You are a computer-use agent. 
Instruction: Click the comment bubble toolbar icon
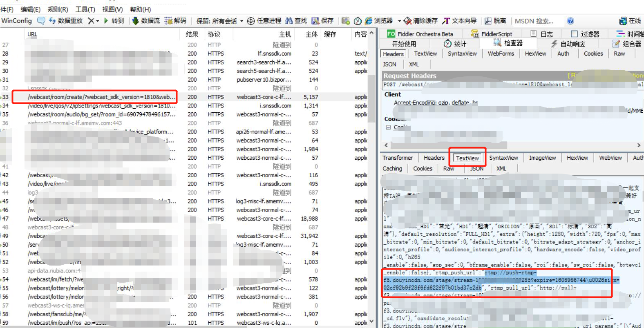(41, 20)
